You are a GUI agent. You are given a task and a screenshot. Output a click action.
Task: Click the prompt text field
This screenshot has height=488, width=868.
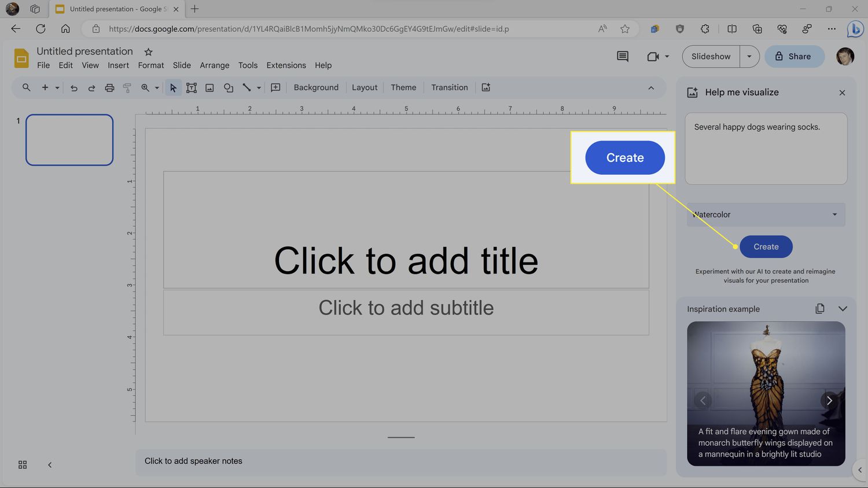(766, 149)
